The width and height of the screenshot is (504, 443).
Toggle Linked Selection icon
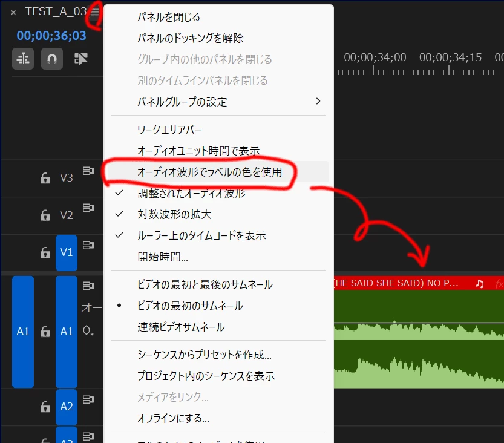[x=80, y=59]
